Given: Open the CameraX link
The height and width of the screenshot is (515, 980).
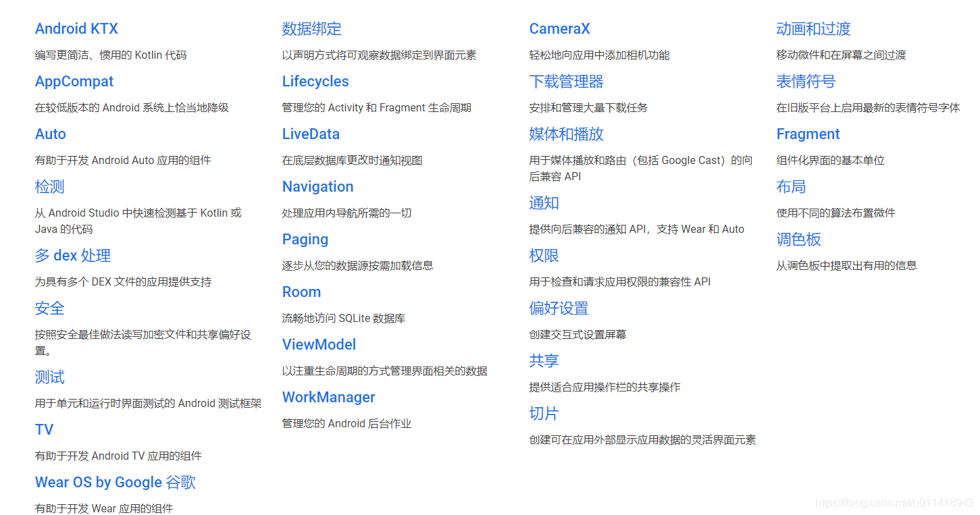Looking at the screenshot, I should coord(560,29).
